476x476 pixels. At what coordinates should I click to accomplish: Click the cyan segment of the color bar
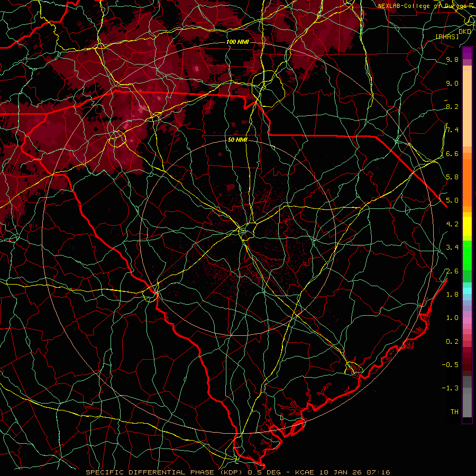click(x=467, y=290)
